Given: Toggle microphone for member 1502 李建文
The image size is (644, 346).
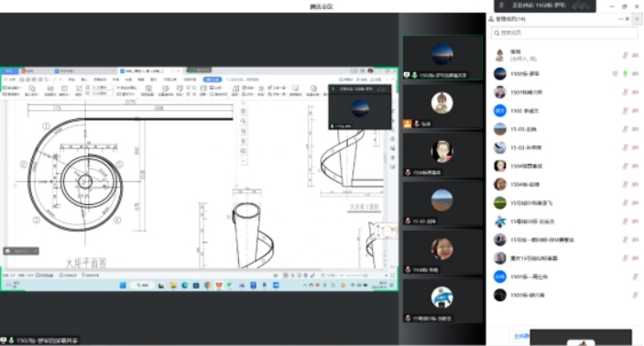Looking at the screenshot, I should click(x=625, y=111).
